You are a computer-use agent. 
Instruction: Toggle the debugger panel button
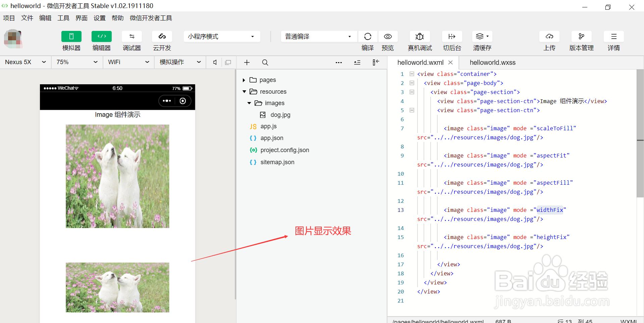coord(131,36)
